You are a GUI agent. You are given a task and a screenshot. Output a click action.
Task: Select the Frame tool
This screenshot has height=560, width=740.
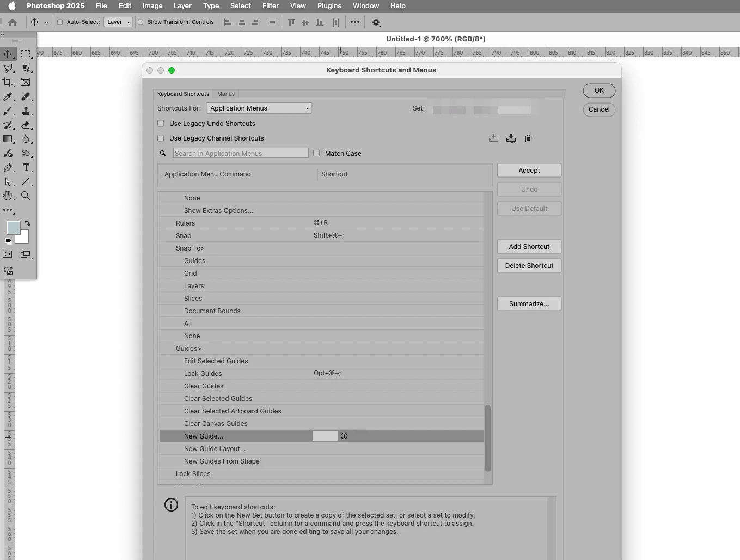(x=26, y=82)
